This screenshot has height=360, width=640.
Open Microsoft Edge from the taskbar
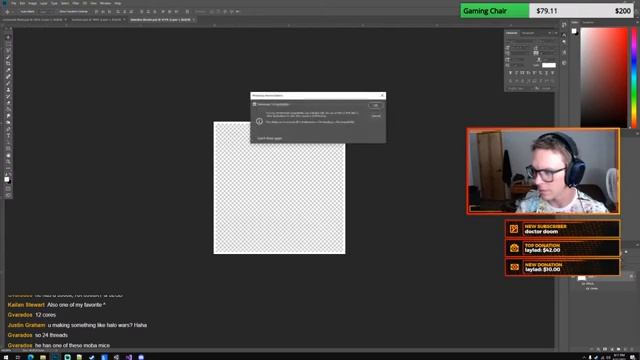(31, 357)
